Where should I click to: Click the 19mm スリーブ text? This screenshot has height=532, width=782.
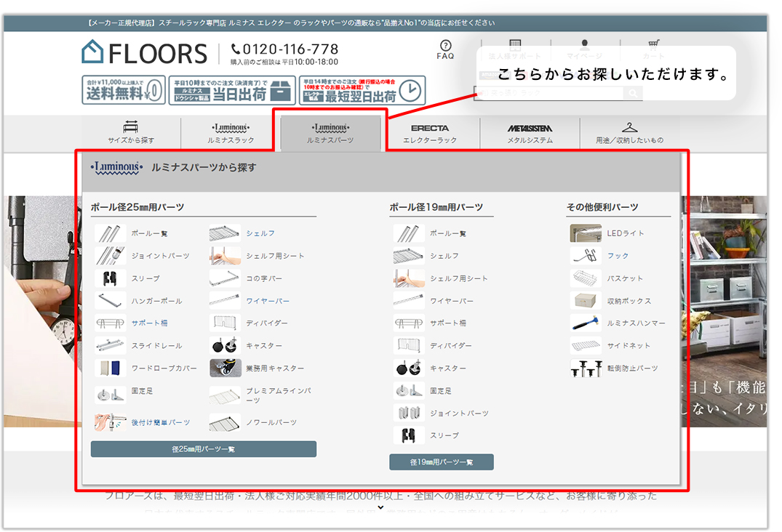(x=444, y=435)
